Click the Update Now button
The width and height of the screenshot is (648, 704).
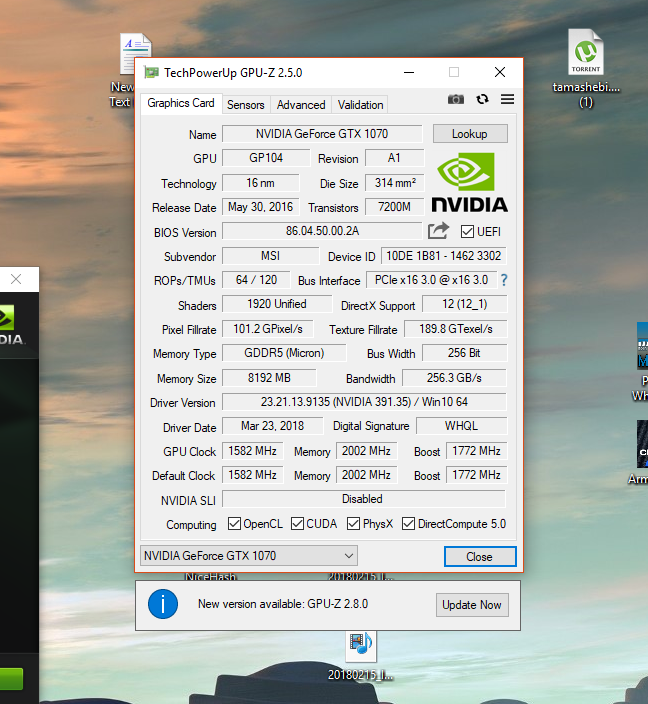point(472,605)
